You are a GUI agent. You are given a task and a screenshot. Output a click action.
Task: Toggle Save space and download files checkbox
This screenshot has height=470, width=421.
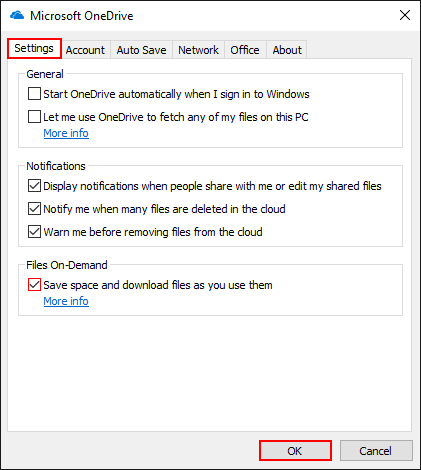point(34,285)
